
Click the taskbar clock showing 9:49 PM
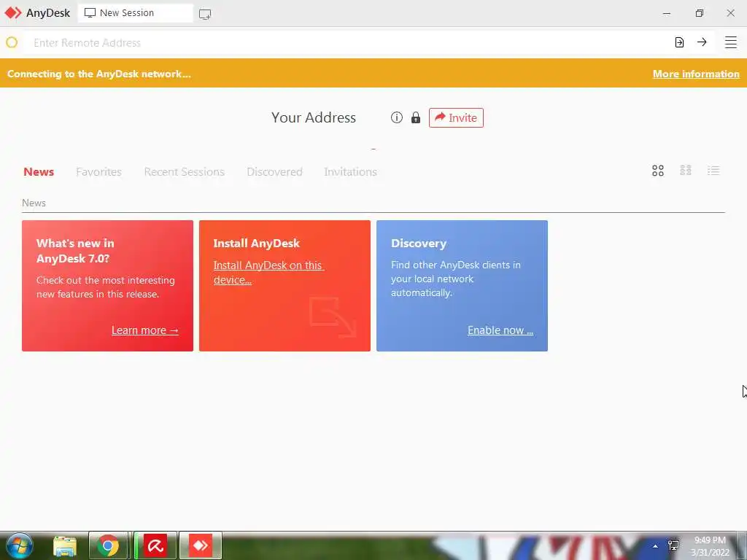pos(710,546)
